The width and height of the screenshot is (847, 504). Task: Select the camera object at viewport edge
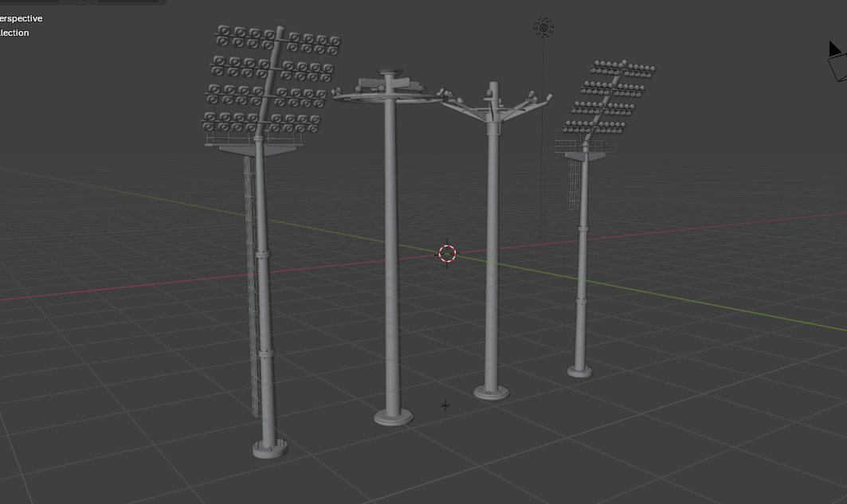837,61
